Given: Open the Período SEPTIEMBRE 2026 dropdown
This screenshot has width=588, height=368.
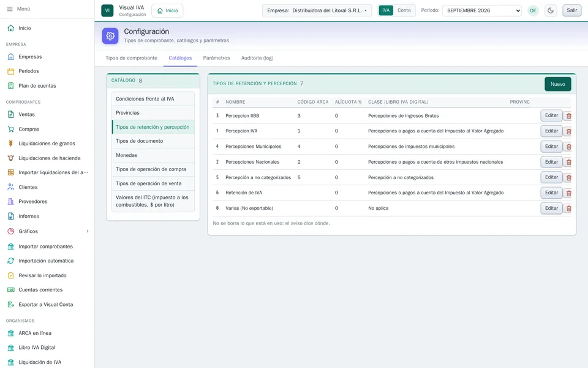Looking at the screenshot, I should 482,10.
